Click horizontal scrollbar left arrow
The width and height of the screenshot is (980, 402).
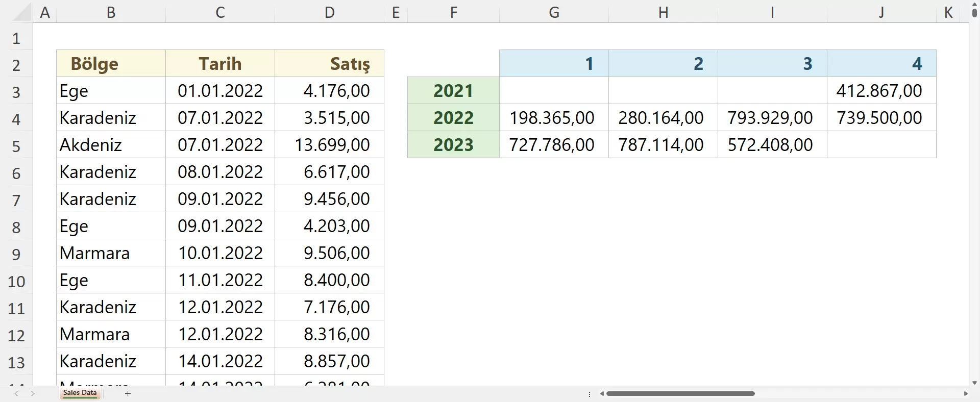tap(602, 393)
